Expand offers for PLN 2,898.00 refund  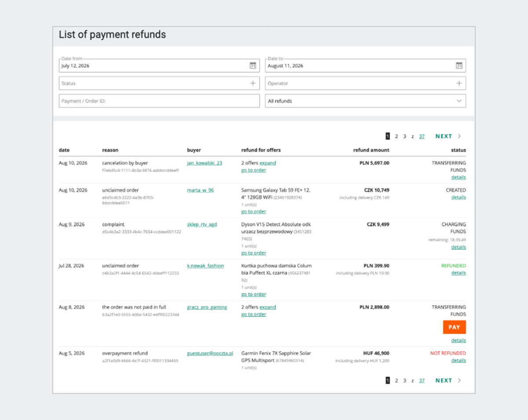click(268, 307)
